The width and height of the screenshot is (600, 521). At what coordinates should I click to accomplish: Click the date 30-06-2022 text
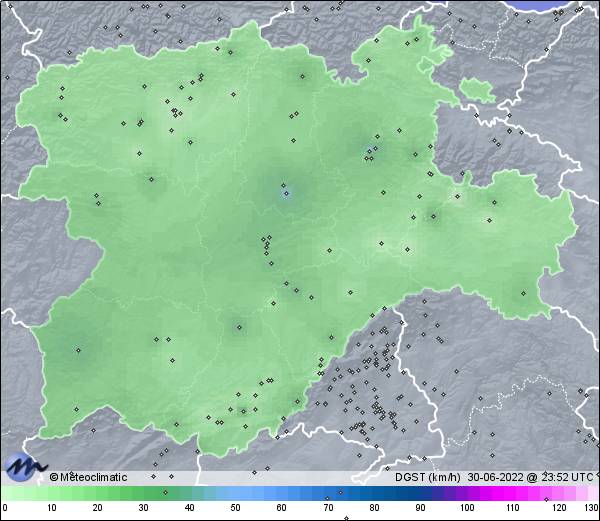[495, 477]
